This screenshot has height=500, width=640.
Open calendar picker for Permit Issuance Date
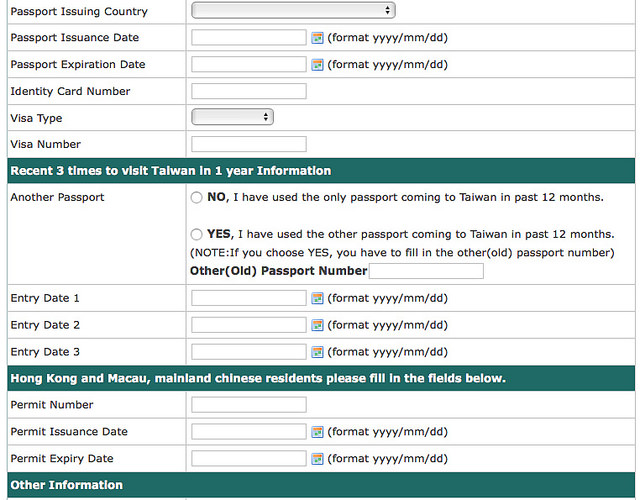coord(317,432)
